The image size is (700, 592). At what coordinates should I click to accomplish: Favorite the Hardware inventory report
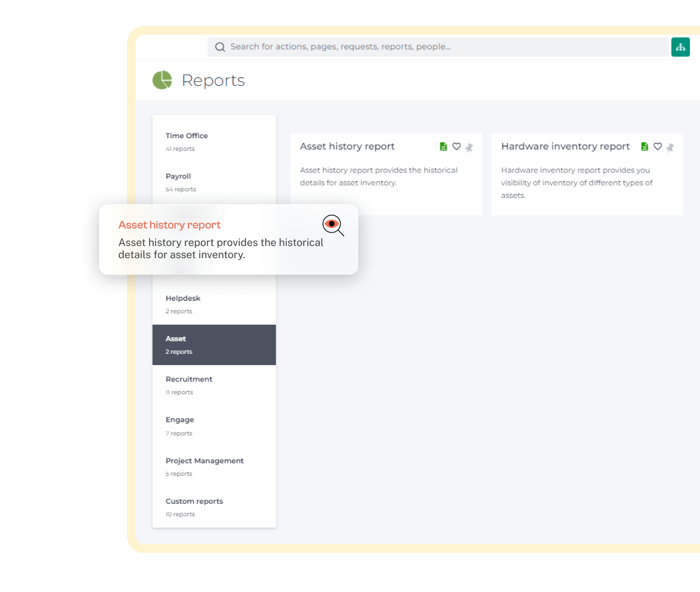(x=657, y=146)
